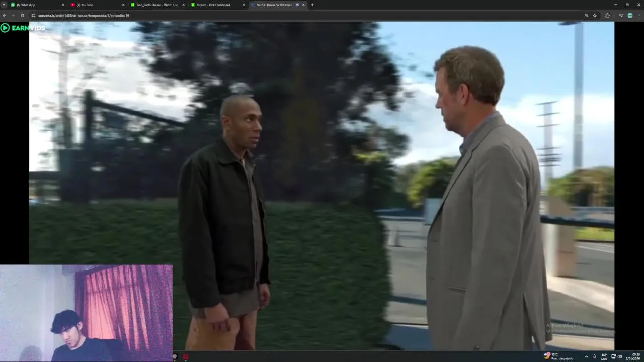Show hidden system tray icons

point(586,356)
